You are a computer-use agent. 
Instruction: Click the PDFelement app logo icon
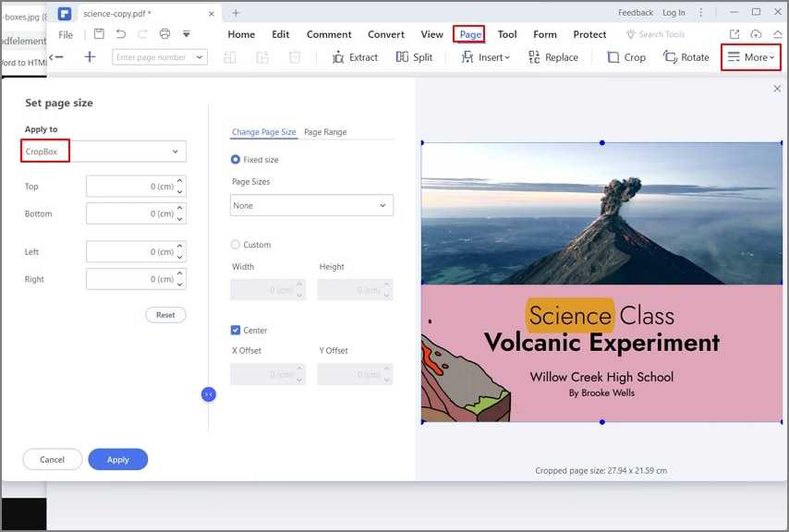coord(65,14)
